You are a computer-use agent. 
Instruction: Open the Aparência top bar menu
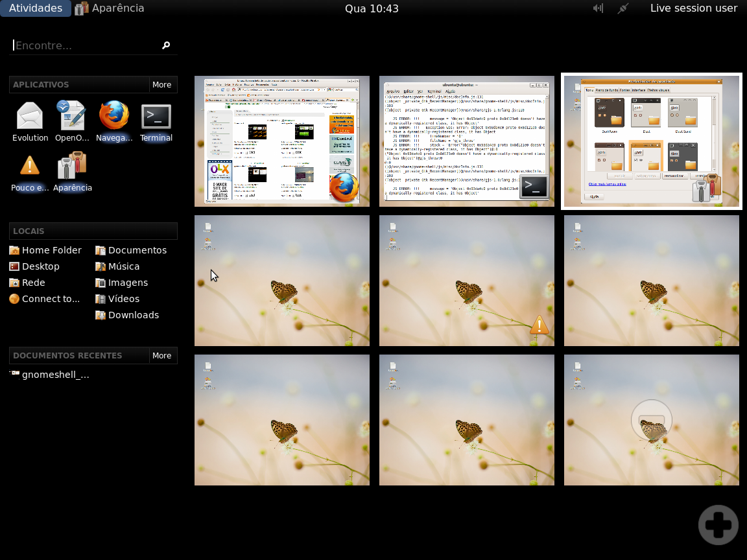pyautogui.click(x=110, y=8)
